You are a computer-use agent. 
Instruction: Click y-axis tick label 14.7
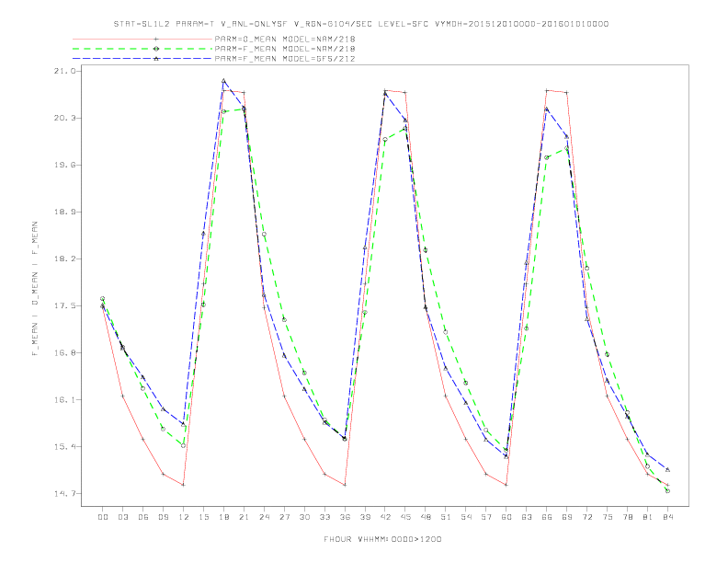click(x=64, y=493)
